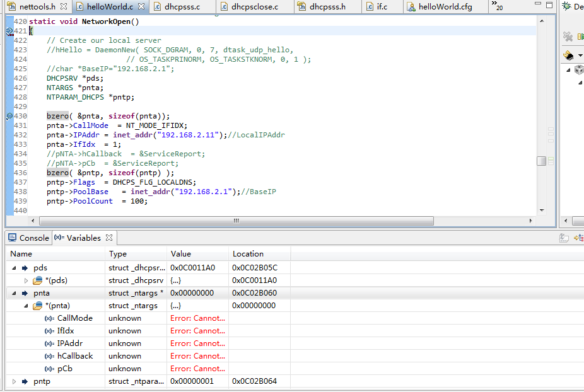This screenshot has height=392, width=584.
Task: Click the chip reset icon in Debug toolbar
Action: (x=569, y=55)
